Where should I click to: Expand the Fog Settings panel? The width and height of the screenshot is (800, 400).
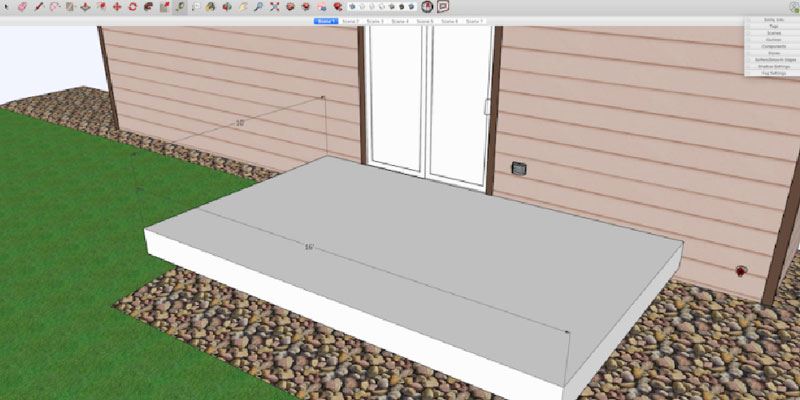[773, 72]
